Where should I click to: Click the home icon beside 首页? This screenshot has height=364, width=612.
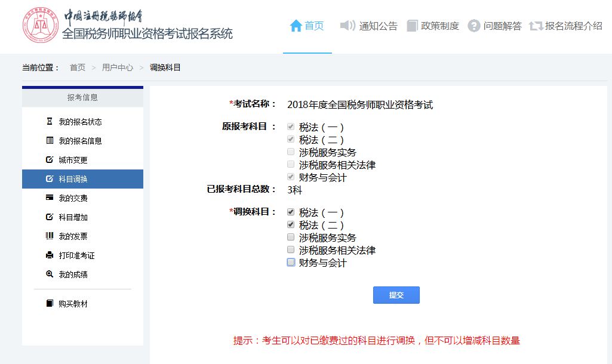(296, 26)
